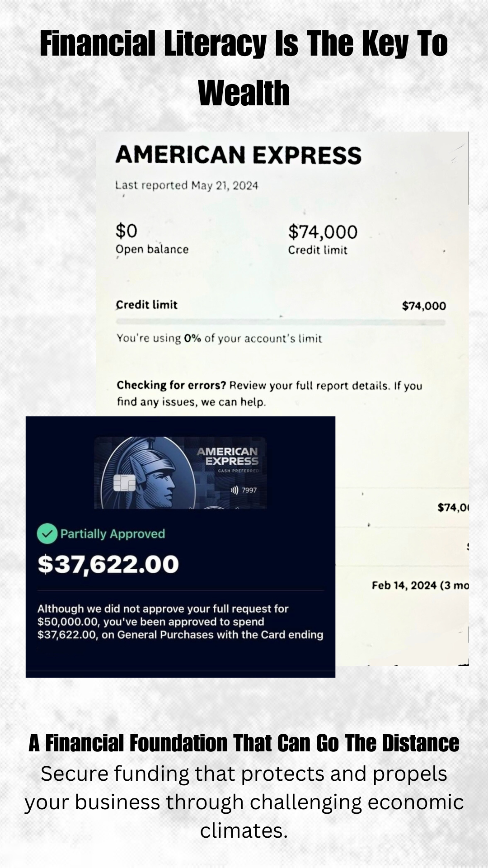Click the Last reported May 21, 2024 text

[x=187, y=185]
